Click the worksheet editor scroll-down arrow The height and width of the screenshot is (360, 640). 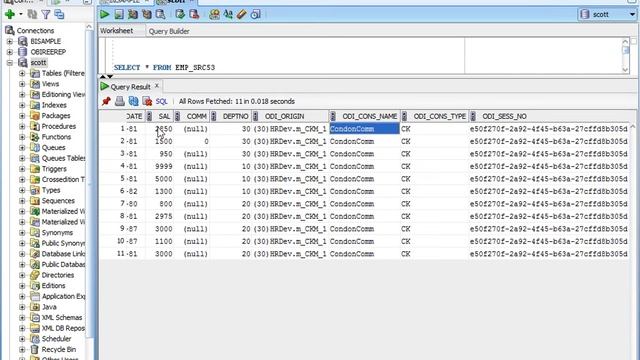[x=625, y=69]
